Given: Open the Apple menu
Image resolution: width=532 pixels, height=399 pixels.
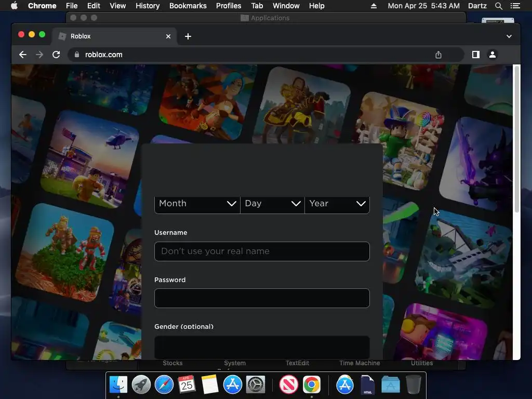Looking at the screenshot, I should (x=14, y=6).
